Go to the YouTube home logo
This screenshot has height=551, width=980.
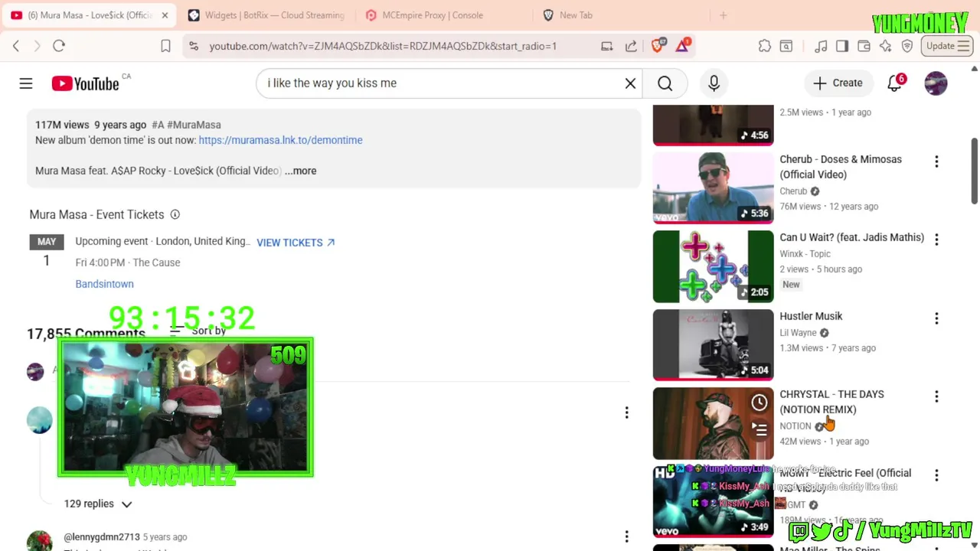85,83
